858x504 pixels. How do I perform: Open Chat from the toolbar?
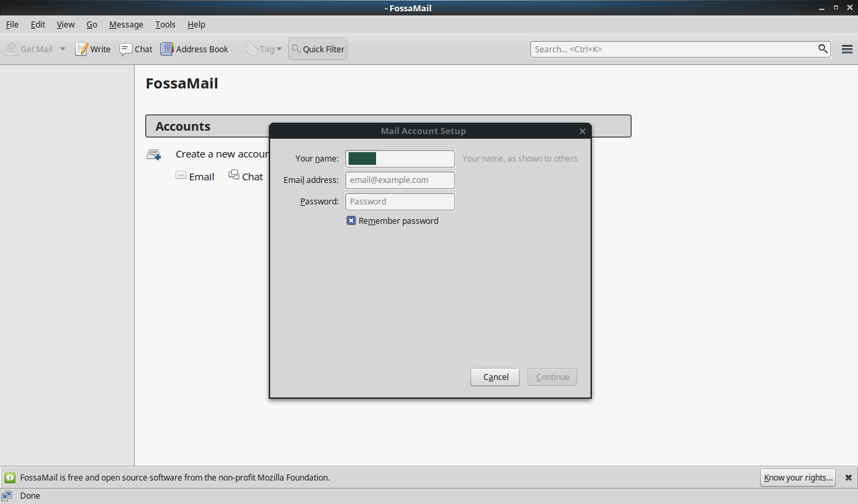(136, 49)
